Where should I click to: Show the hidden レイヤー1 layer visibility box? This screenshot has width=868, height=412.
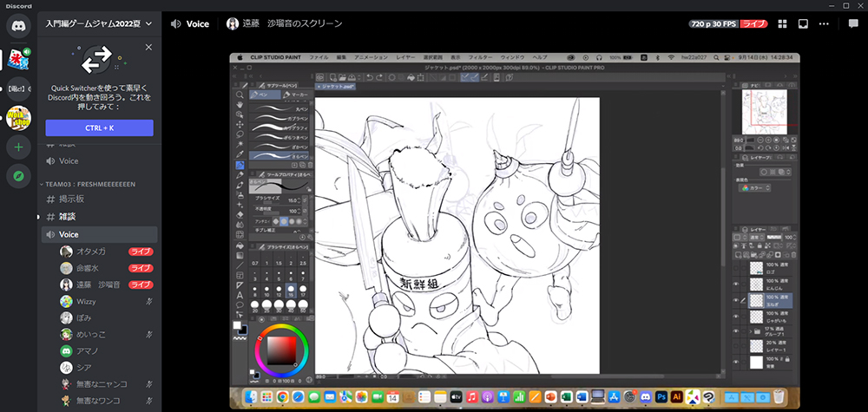(x=736, y=347)
